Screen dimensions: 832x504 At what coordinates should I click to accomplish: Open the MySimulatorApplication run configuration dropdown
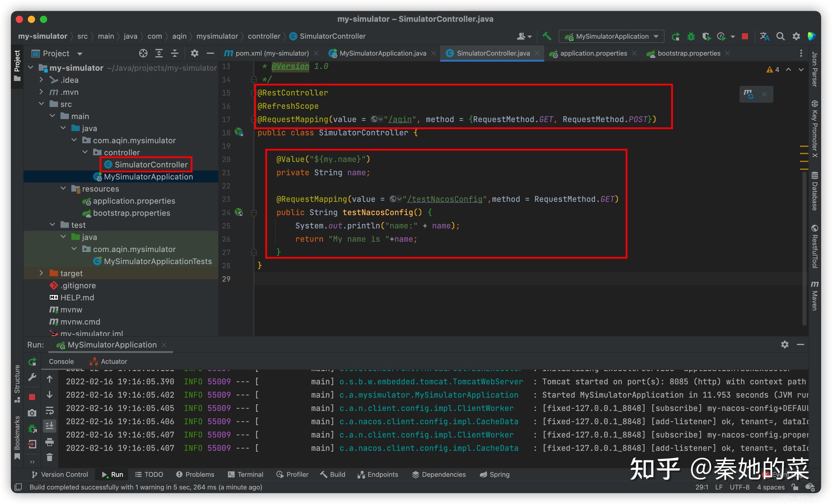[x=612, y=36]
